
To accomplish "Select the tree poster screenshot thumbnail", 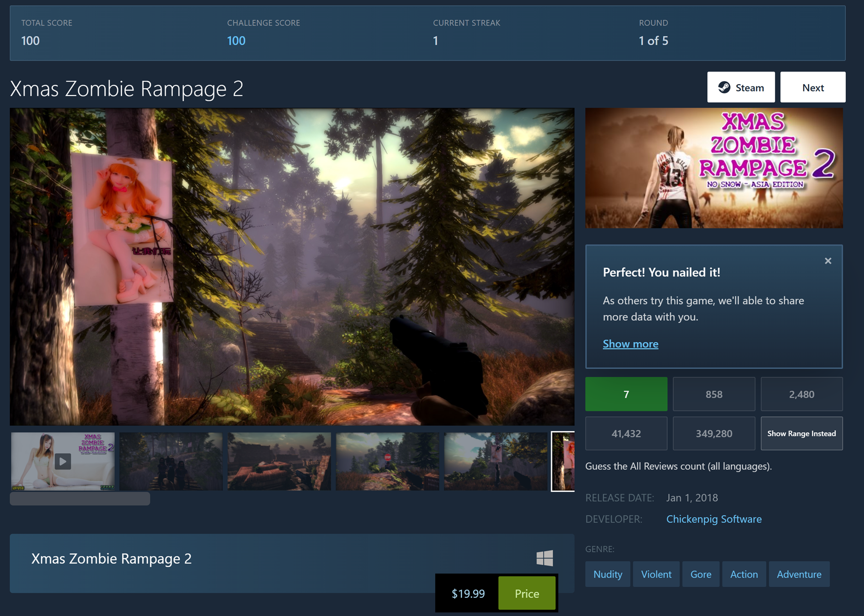I will (x=496, y=461).
